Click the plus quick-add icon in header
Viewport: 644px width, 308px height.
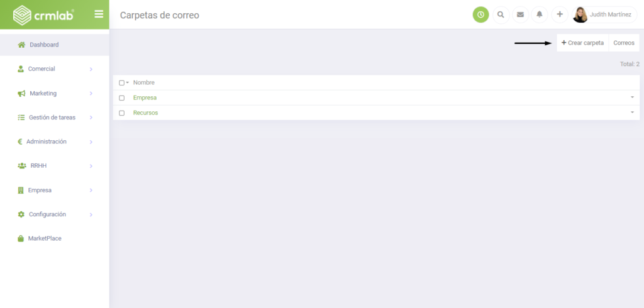coord(559,15)
